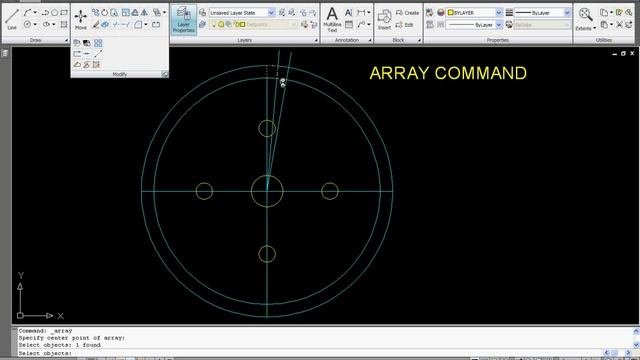640x360 pixels.
Task: Expand the Layers panel title arrow
Action: [x=316, y=40]
